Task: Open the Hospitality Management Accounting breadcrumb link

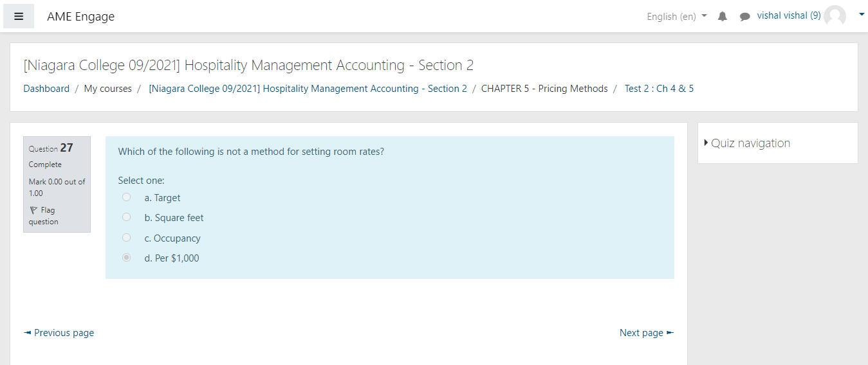Action: pyautogui.click(x=308, y=89)
